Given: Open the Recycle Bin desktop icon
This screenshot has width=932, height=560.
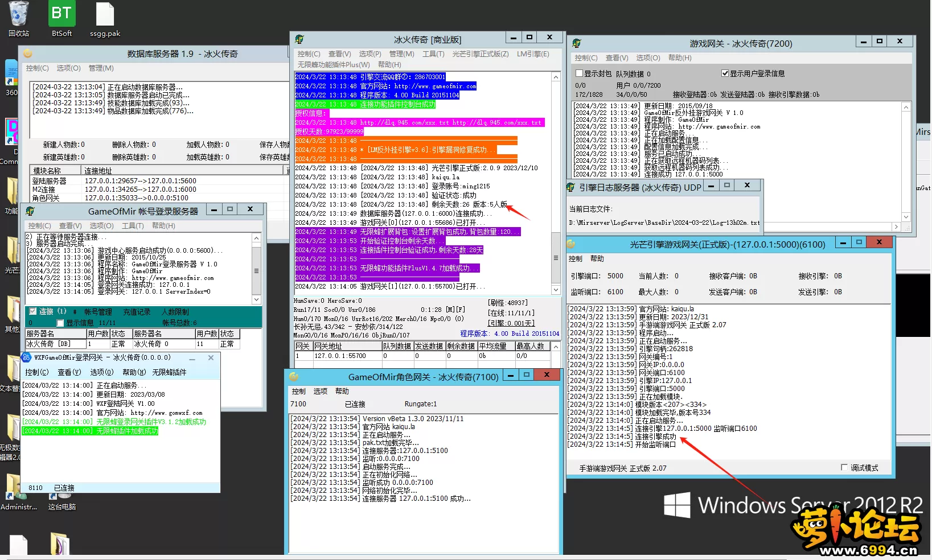Looking at the screenshot, I should pos(19,18).
